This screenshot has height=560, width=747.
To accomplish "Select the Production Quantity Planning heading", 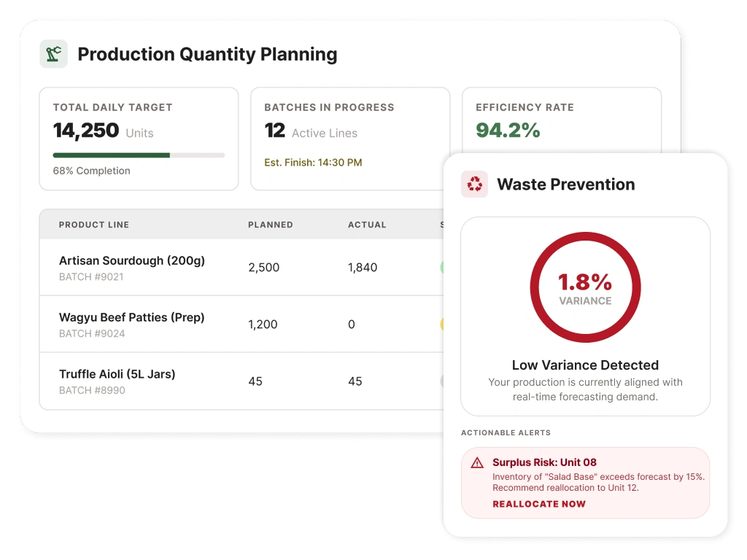I will pyautogui.click(x=207, y=54).
